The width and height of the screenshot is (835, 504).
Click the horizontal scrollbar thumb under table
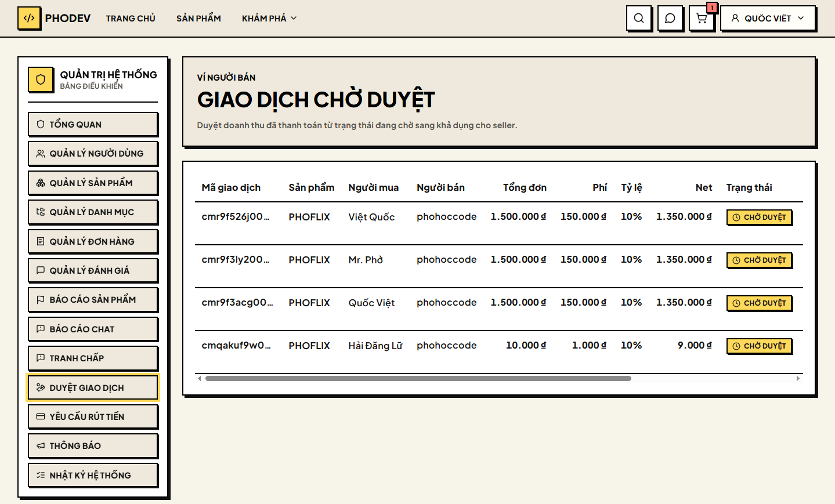[418, 379]
